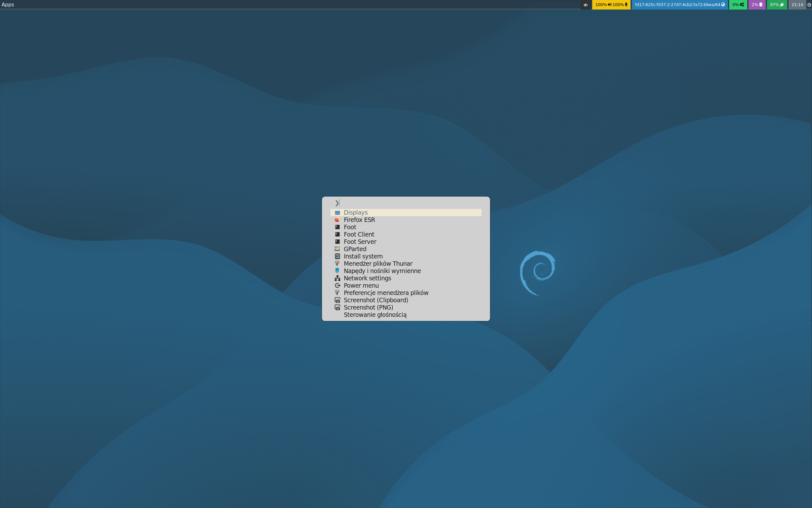Click the IPv6 address text in the bar
Image resolution: width=812 pixels, height=508 pixels.
[678, 5]
